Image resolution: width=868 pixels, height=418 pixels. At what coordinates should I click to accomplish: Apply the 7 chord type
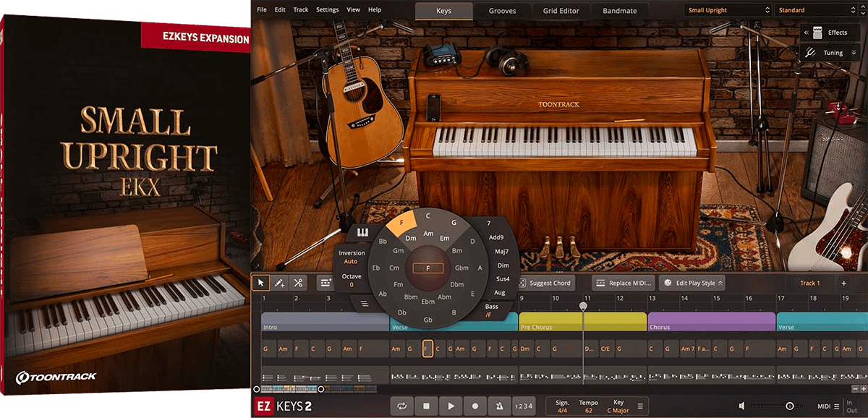coord(489,223)
